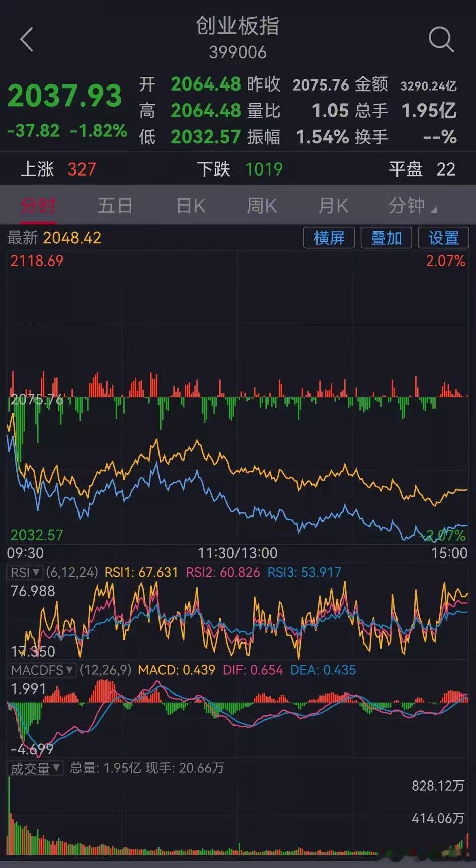Click the 15:00 time axis label
The height and width of the screenshot is (868, 476).
(x=449, y=553)
